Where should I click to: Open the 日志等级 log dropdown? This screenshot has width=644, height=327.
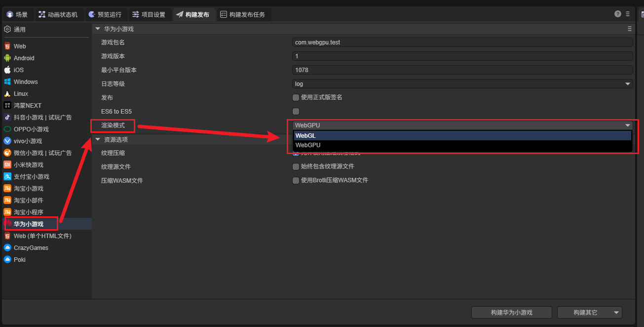point(462,84)
